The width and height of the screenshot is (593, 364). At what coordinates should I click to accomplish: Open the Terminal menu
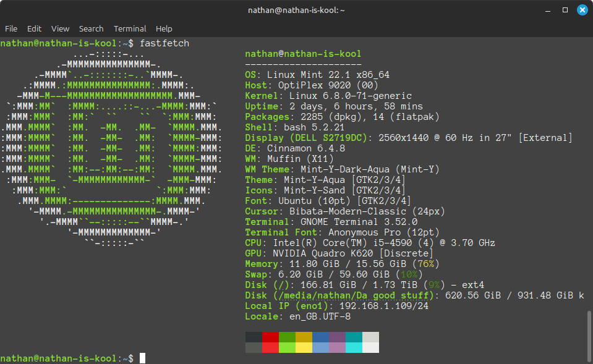130,28
